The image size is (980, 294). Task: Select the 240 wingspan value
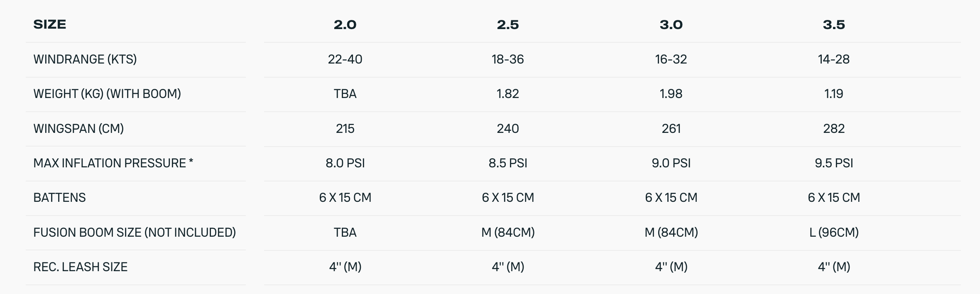click(508, 129)
